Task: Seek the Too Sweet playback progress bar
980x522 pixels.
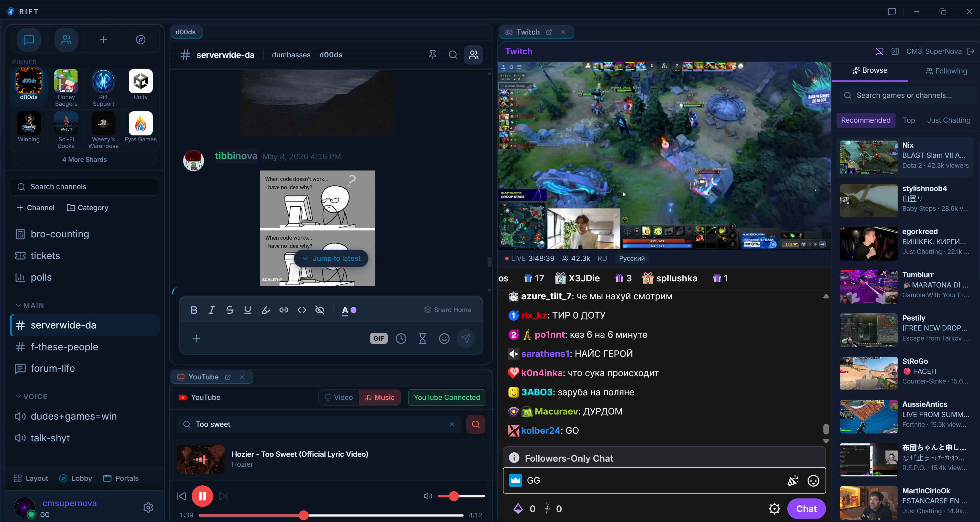Action: [x=331, y=515]
